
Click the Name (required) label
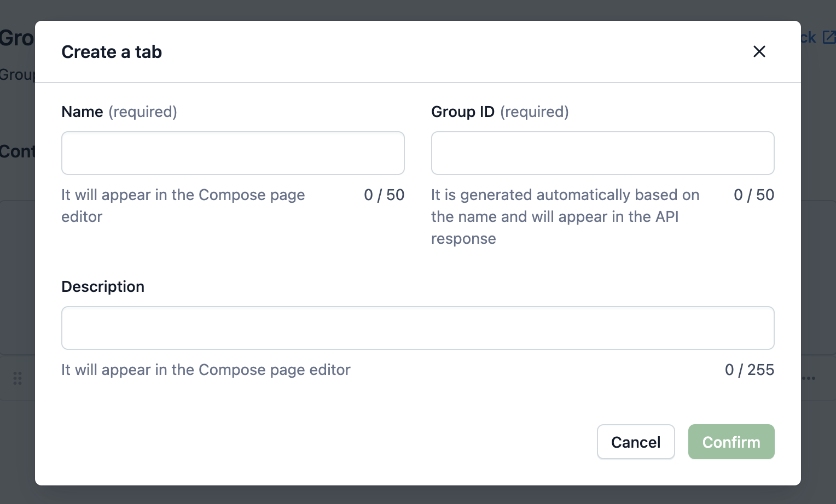pyautogui.click(x=119, y=112)
